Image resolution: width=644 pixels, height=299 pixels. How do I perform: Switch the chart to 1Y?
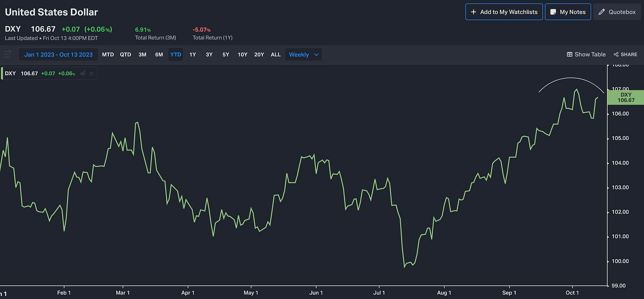(192, 54)
